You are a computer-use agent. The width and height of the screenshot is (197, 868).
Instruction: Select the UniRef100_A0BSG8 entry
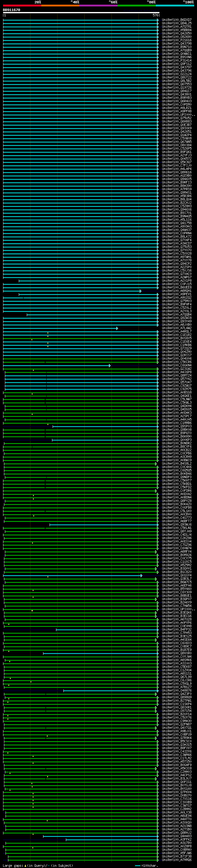[x=177, y=393]
